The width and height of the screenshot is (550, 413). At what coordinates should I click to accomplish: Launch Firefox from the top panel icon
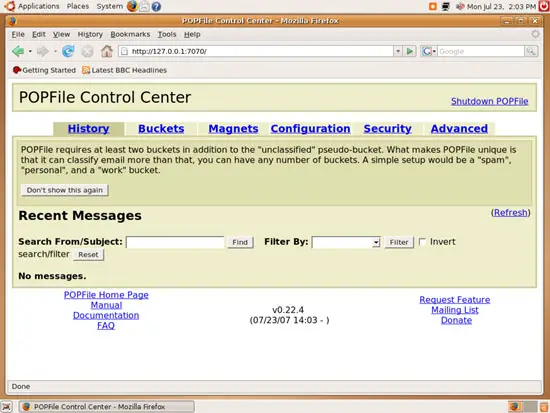(x=132, y=6)
